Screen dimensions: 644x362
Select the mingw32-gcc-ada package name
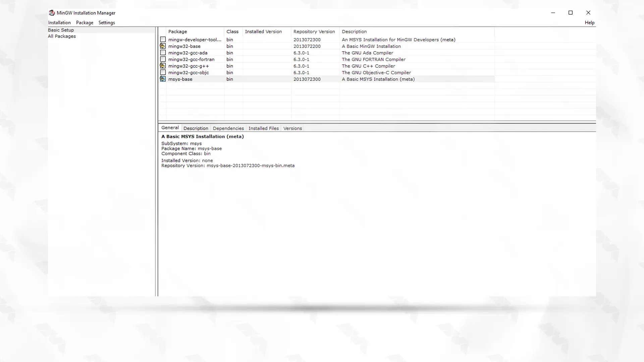[x=188, y=53]
